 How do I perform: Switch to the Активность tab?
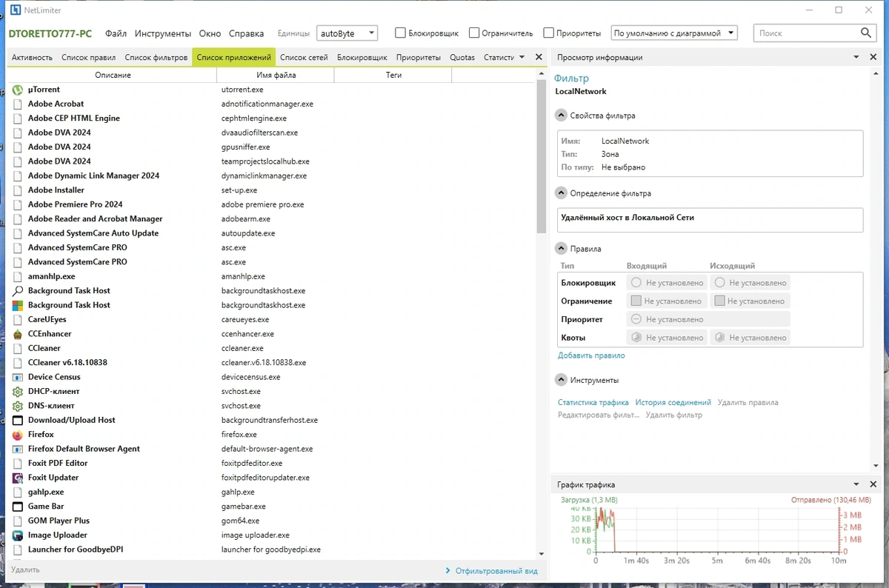click(x=32, y=57)
